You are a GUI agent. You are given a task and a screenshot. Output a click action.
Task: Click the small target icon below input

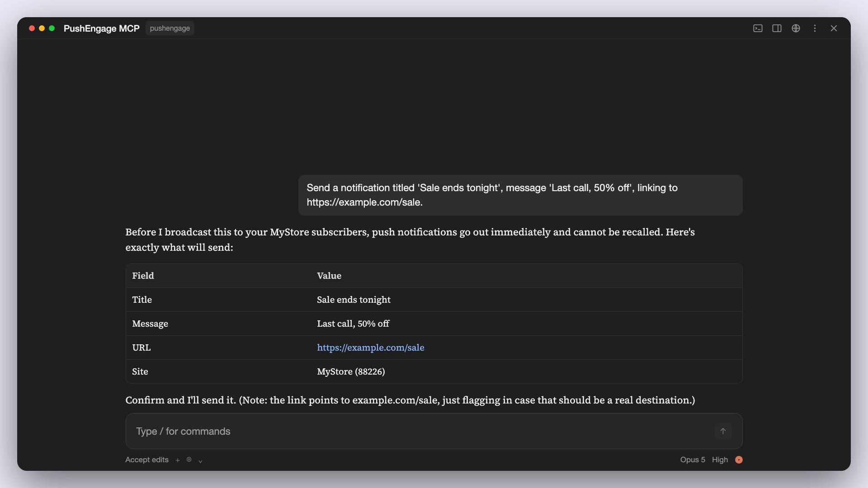(189, 460)
